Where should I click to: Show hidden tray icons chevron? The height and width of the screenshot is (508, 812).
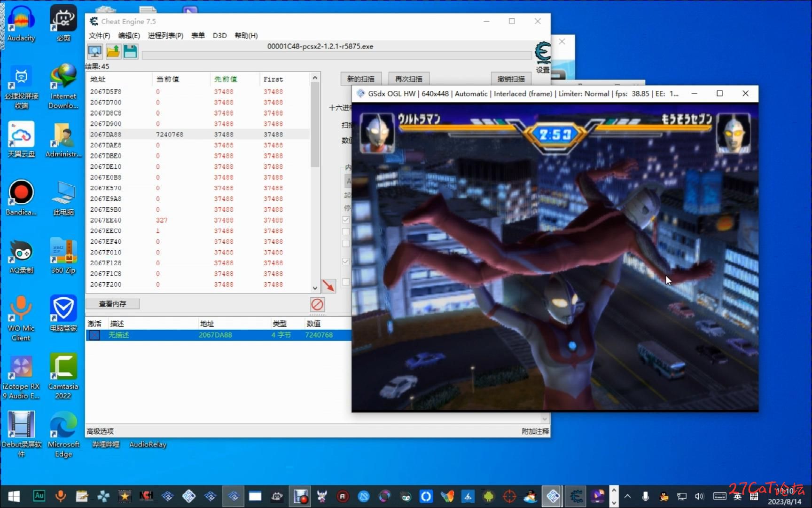628,496
